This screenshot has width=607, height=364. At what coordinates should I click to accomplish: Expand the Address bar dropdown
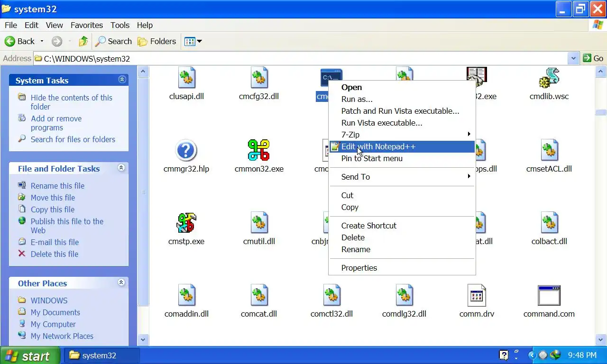pos(573,58)
